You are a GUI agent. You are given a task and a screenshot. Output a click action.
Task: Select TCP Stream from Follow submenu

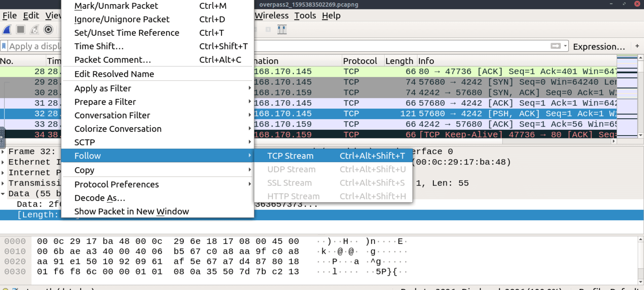[x=290, y=156]
